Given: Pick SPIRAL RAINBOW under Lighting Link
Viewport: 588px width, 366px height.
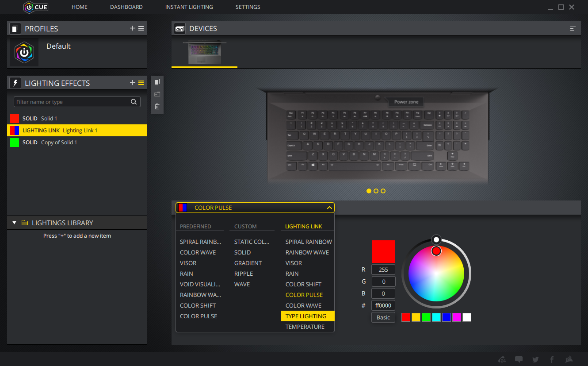Looking at the screenshot, I should tap(308, 242).
